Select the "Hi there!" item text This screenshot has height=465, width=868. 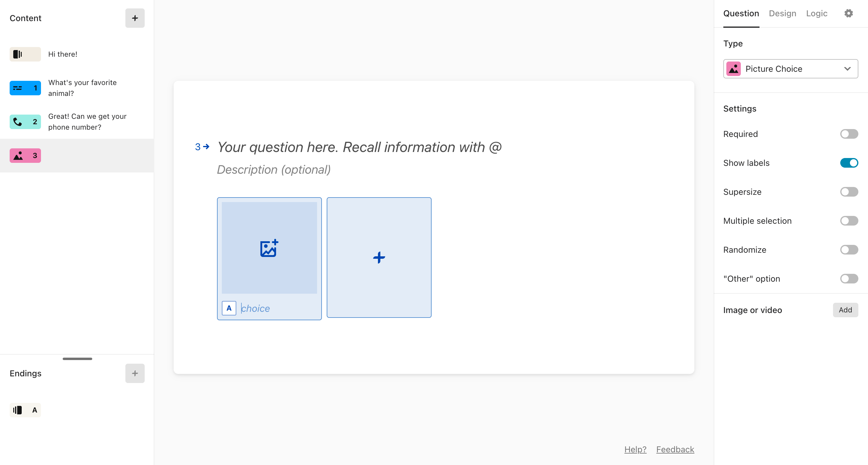(63, 54)
